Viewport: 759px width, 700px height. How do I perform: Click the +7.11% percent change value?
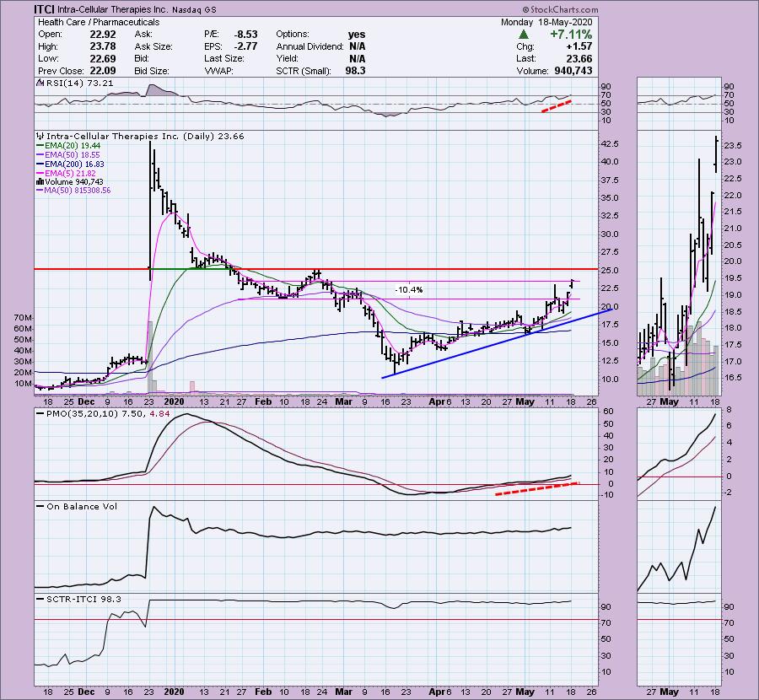coord(571,35)
